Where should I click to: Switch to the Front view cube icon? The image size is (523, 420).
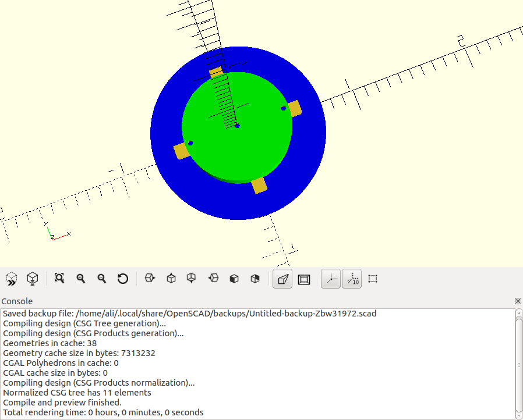point(234,279)
